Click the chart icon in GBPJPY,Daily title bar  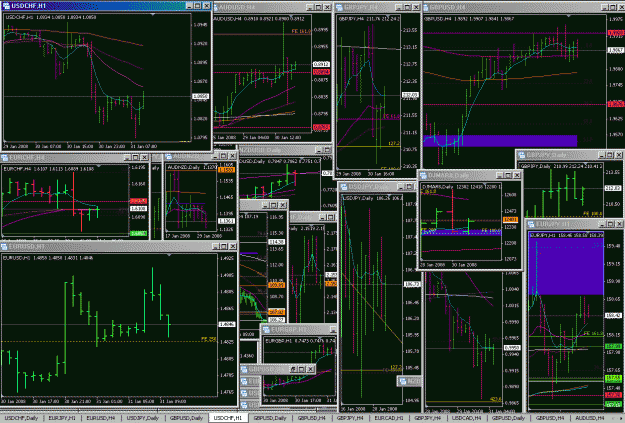coord(521,155)
